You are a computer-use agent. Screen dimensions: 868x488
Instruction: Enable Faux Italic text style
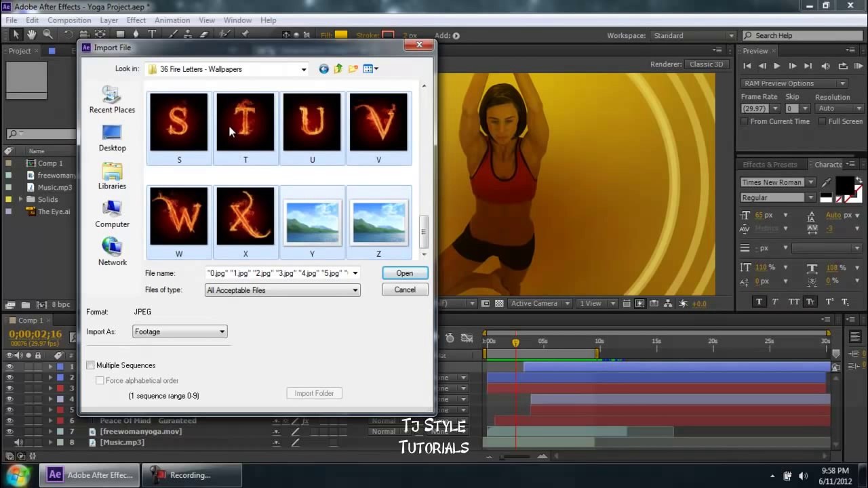tap(776, 302)
